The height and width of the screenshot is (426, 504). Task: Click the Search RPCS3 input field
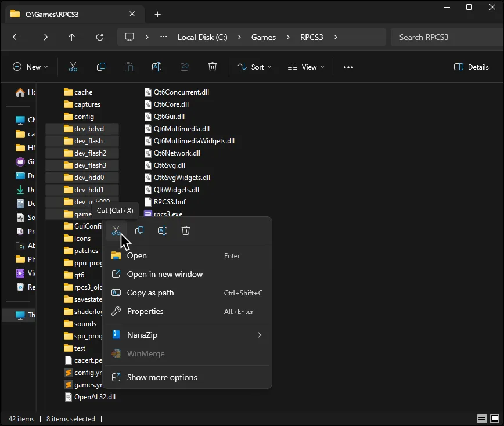[444, 37]
